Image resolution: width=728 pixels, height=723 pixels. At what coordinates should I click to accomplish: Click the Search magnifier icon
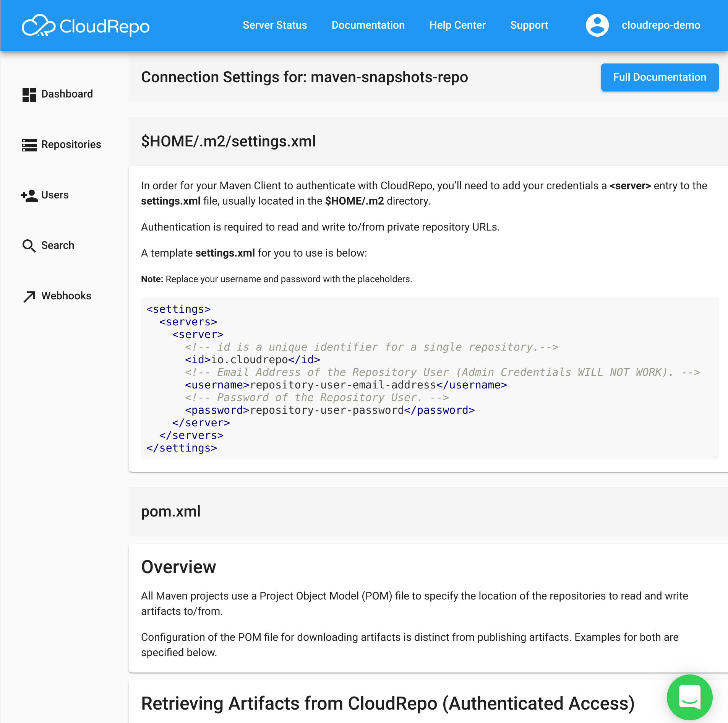coord(29,246)
